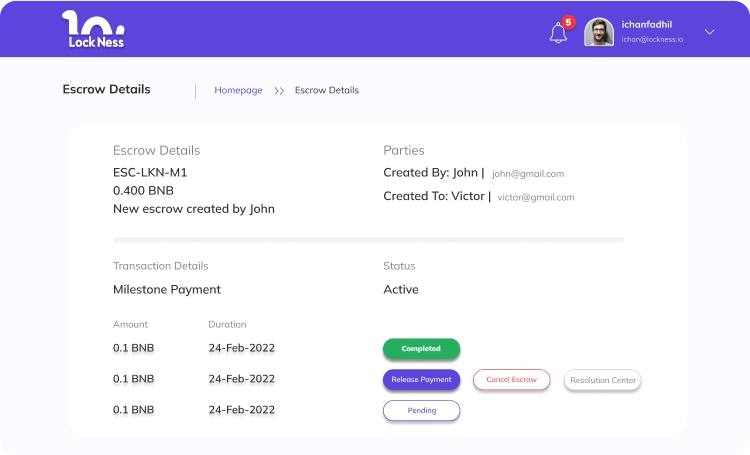750x455 pixels.
Task: Expand the account dropdown chevron
Action: tap(709, 32)
